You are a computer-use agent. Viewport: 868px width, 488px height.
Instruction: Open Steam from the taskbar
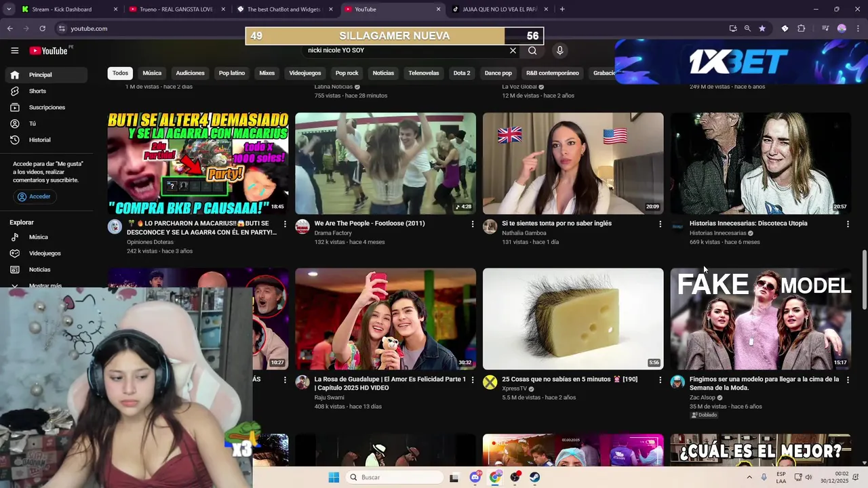[x=535, y=477]
